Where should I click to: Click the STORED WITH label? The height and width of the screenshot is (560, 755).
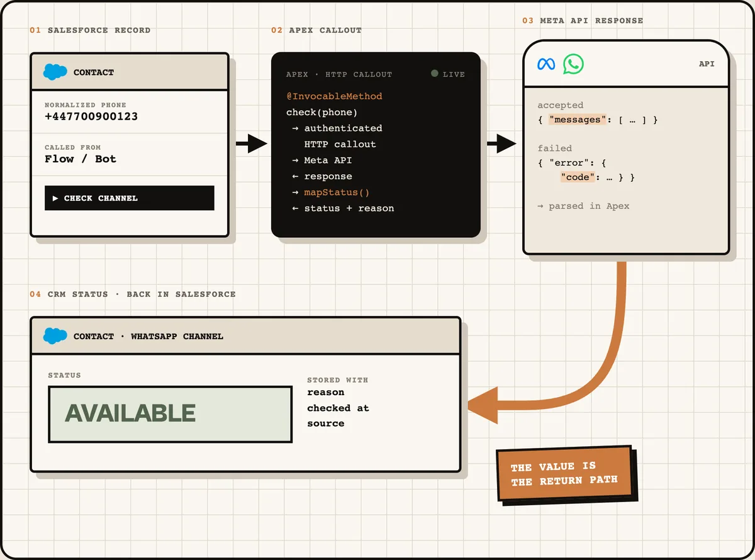click(x=338, y=380)
